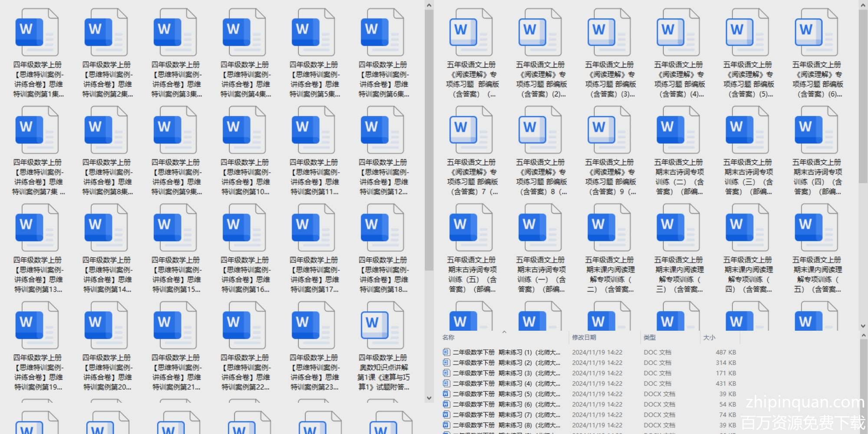Click the file name 阅读理解 (含答案) 9
This screenshot has height=434, width=868.
(610, 177)
